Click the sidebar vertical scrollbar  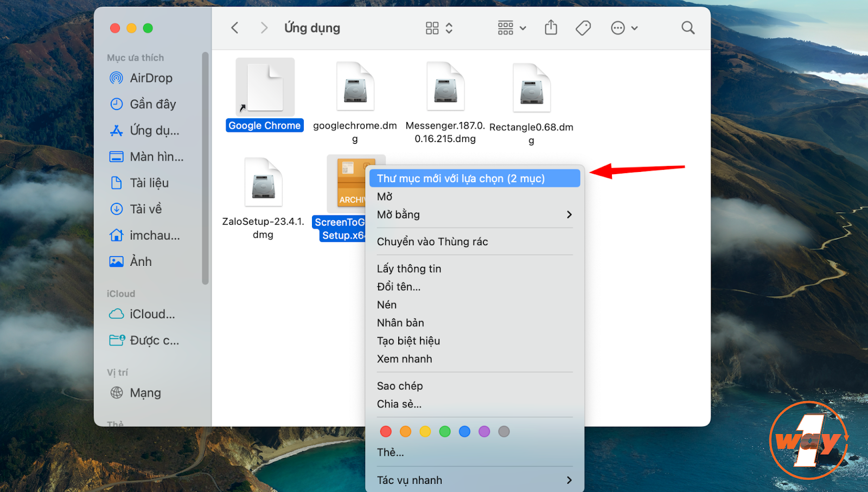(205, 168)
